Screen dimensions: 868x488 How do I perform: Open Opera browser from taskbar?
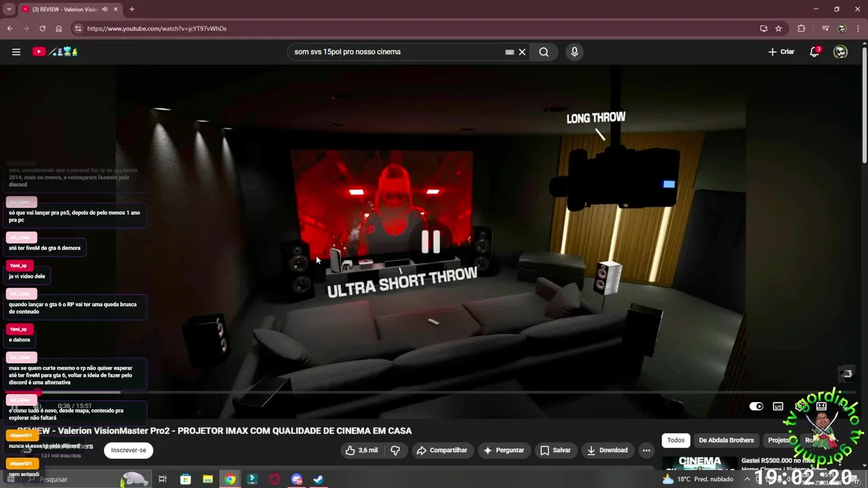pyautogui.click(x=275, y=479)
